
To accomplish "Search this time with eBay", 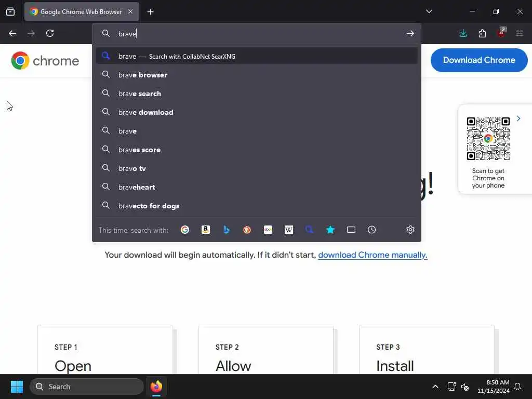I will pos(268,230).
